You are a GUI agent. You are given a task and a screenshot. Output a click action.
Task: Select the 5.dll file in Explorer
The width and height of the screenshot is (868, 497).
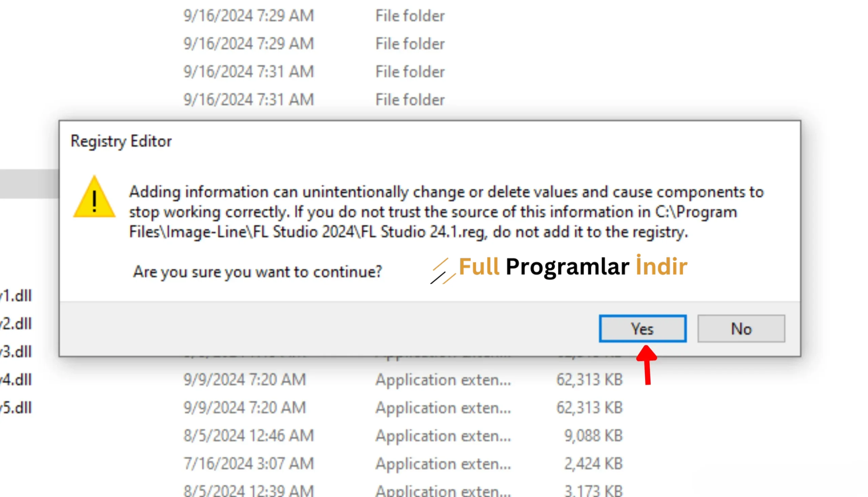click(x=16, y=407)
